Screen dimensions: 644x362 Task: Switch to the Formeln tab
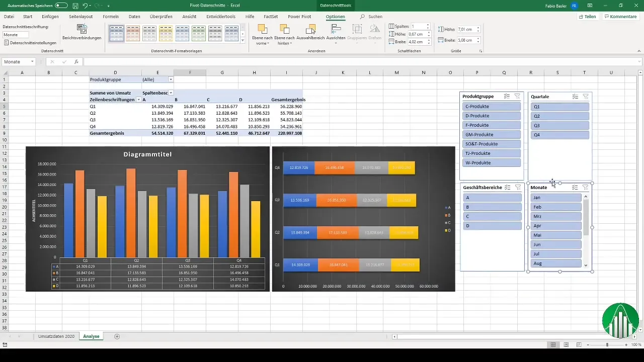pos(111,17)
